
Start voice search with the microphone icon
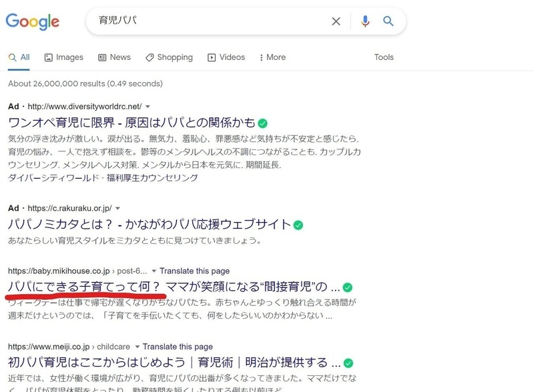[364, 21]
